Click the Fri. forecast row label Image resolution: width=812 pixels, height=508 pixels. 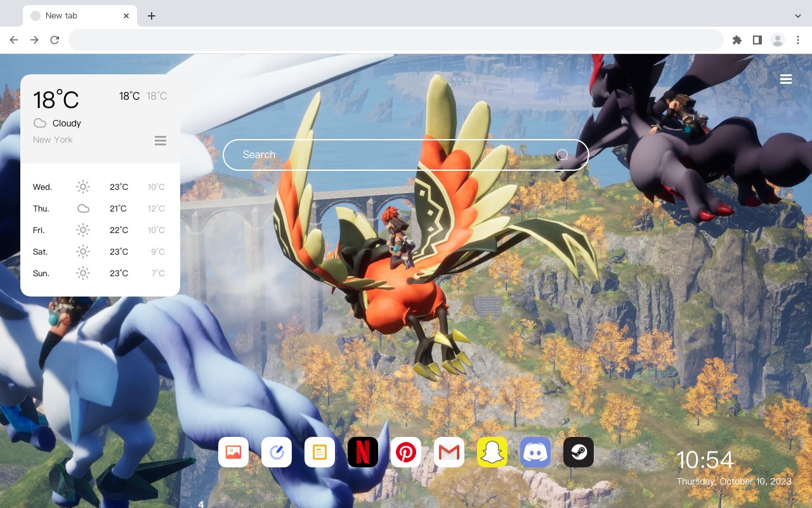[39, 230]
